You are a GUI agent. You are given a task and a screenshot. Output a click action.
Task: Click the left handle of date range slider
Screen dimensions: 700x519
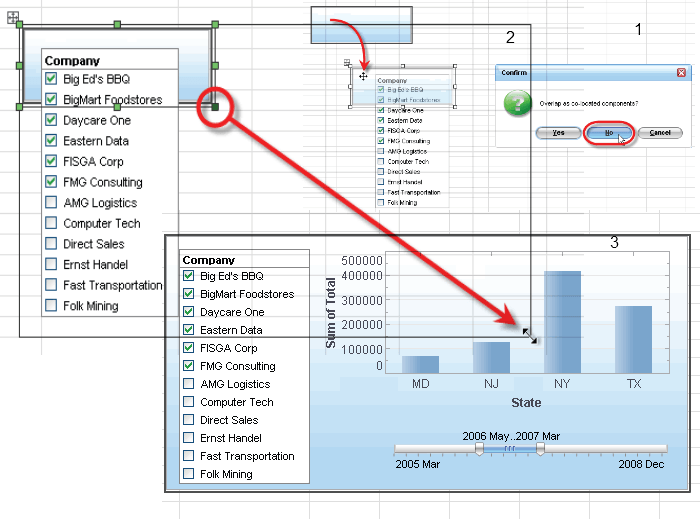click(479, 448)
